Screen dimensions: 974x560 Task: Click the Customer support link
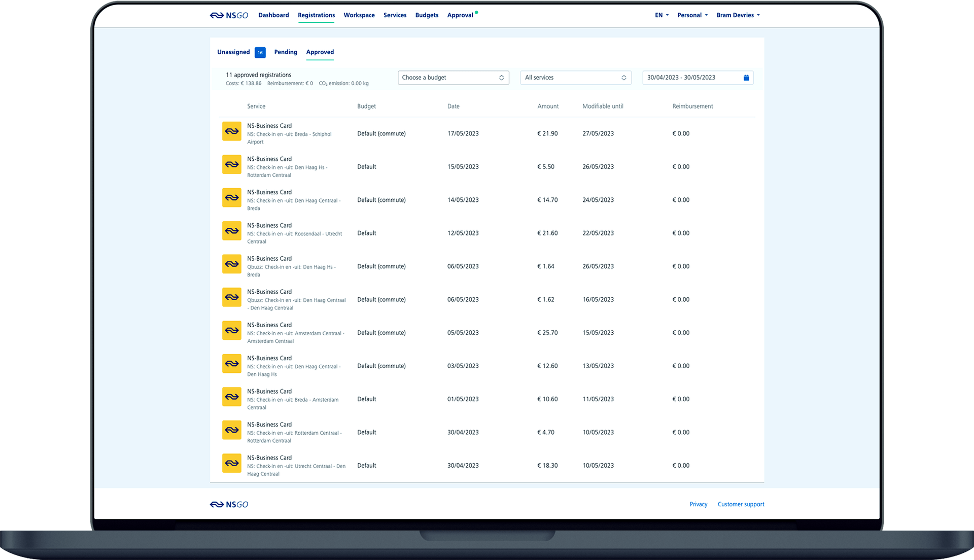[x=741, y=504]
